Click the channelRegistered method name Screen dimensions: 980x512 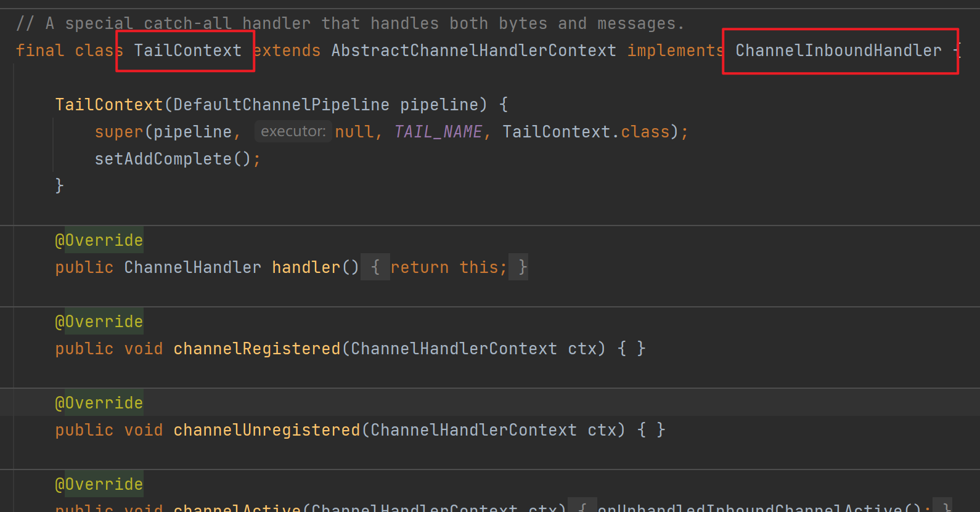pos(257,349)
